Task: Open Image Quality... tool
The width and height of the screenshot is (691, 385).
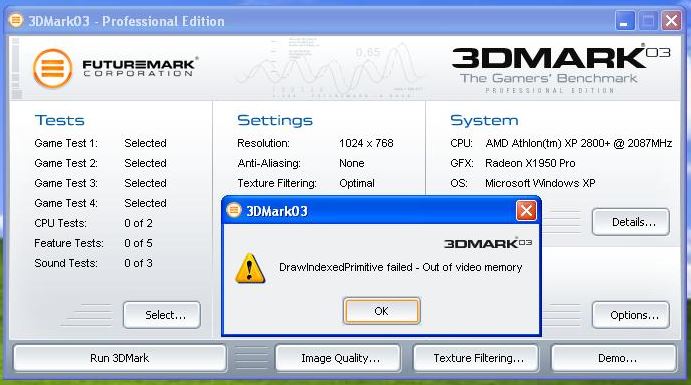Action: [x=338, y=358]
